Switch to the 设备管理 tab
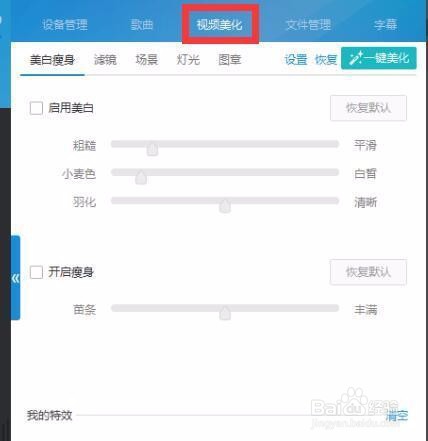 point(65,24)
